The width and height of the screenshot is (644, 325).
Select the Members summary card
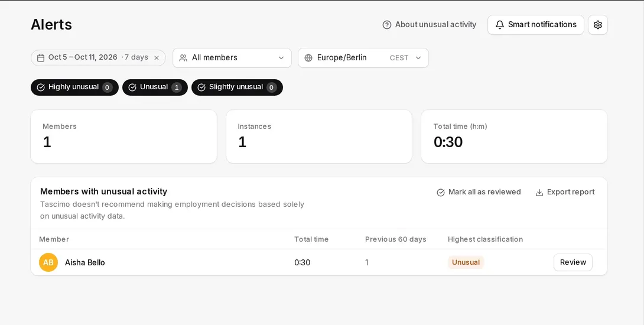tap(123, 136)
